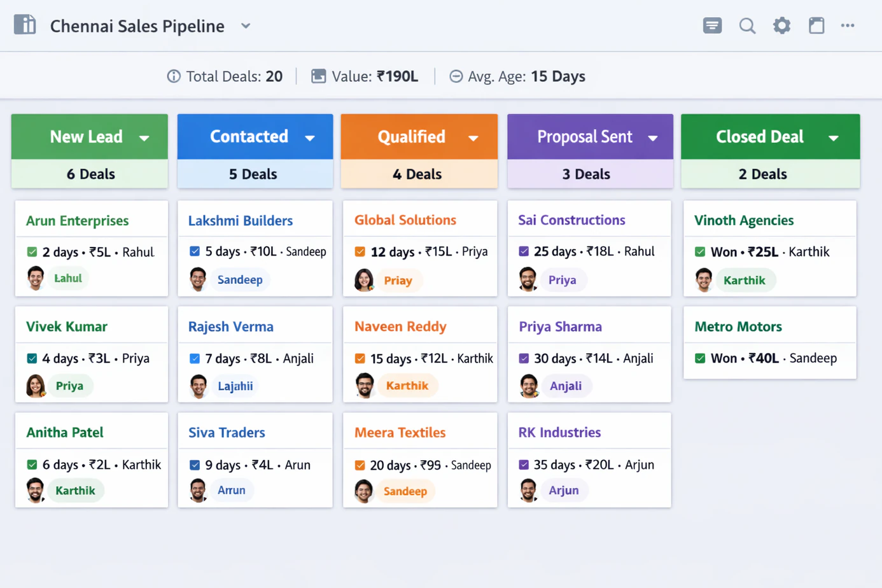Open the Qualified column dropdown arrow
This screenshot has width=882, height=588.
click(x=473, y=138)
